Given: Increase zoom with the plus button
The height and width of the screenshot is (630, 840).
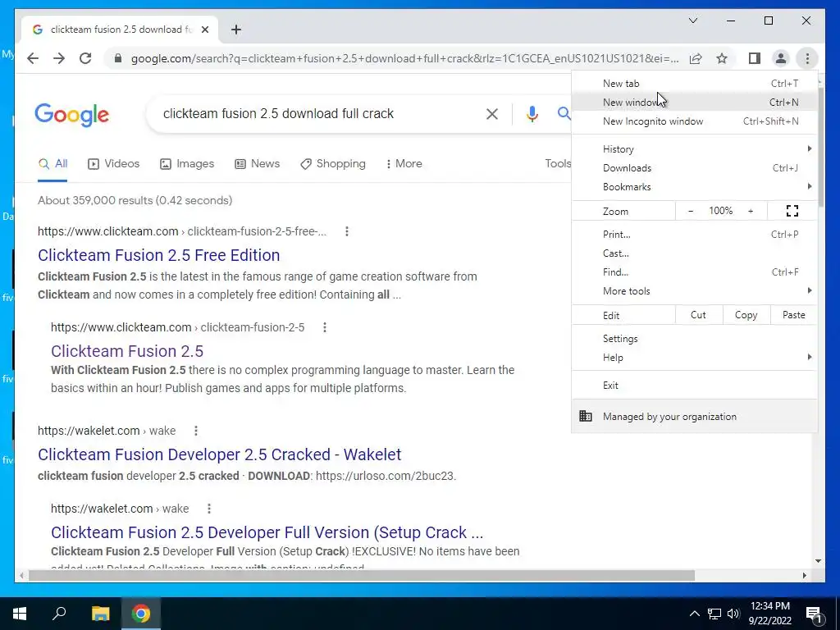Looking at the screenshot, I should click(x=751, y=211).
